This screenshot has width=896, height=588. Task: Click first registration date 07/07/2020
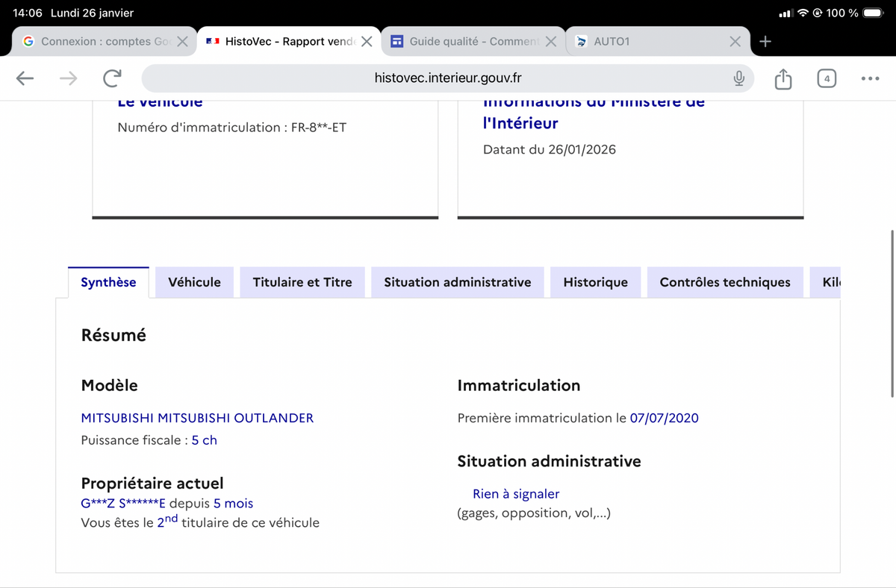point(665,418)
